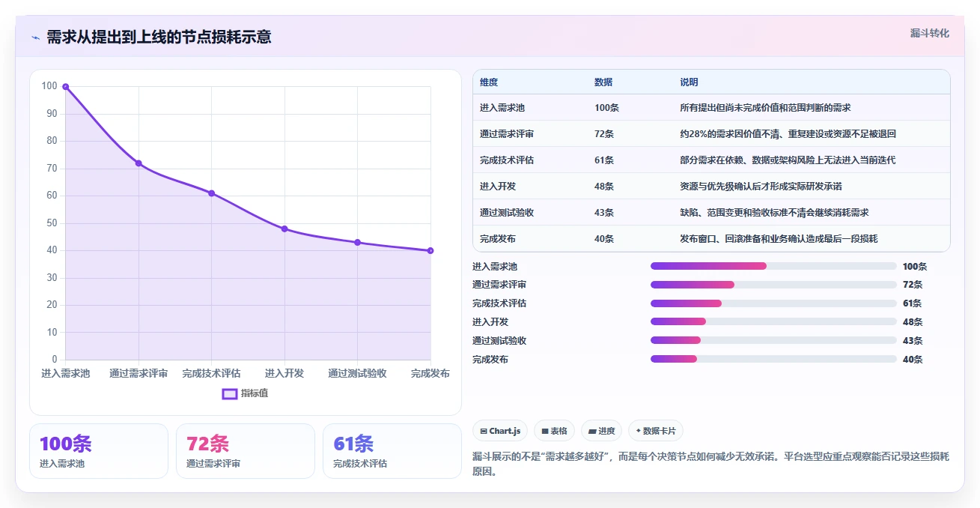
Task: Click the 48条 cell in the table
Action: [x=604, y=187]
